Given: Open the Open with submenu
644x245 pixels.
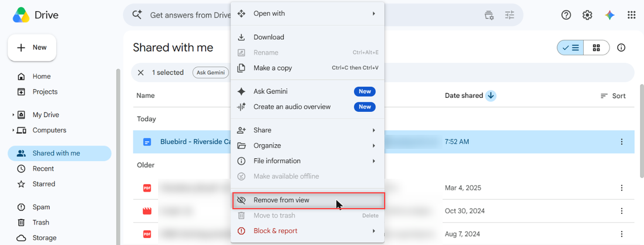Looking at the screenshot, I should [x=307, y=13].
